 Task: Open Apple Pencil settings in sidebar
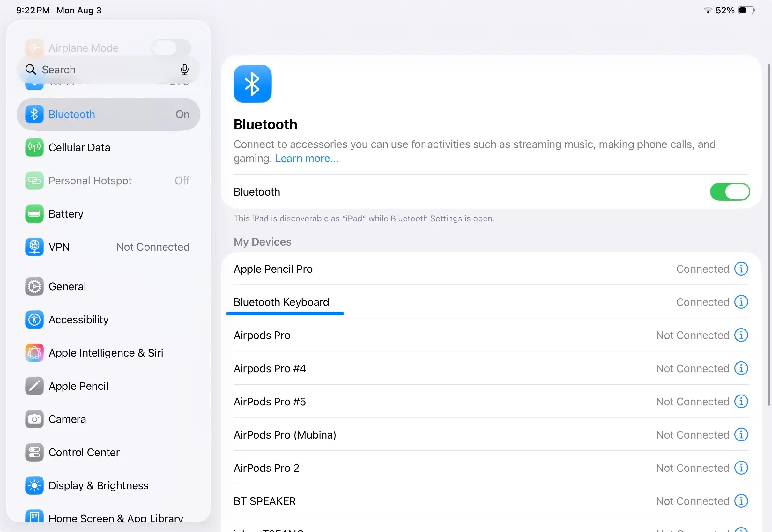(x=108, y=386)
